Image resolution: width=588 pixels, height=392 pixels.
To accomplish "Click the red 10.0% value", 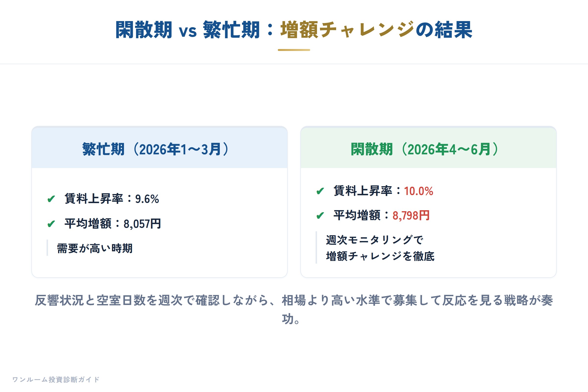I will pyautogui.click(x=418, y=191).
